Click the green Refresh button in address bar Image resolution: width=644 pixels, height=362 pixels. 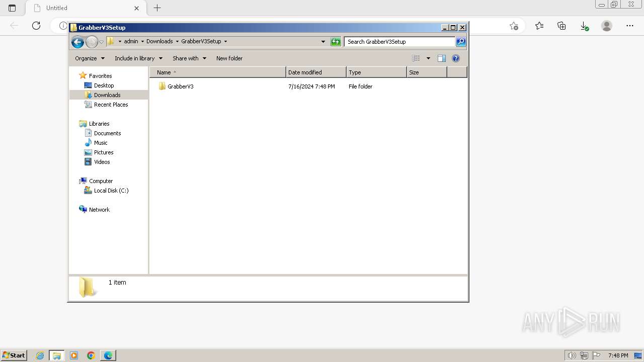click(336, 42)
